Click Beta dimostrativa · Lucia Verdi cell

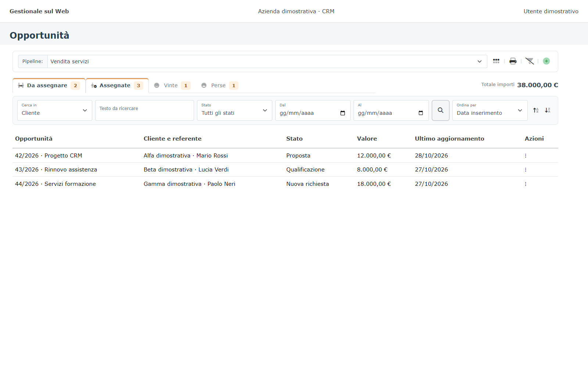pyautogui.click(x=186, y=170)
